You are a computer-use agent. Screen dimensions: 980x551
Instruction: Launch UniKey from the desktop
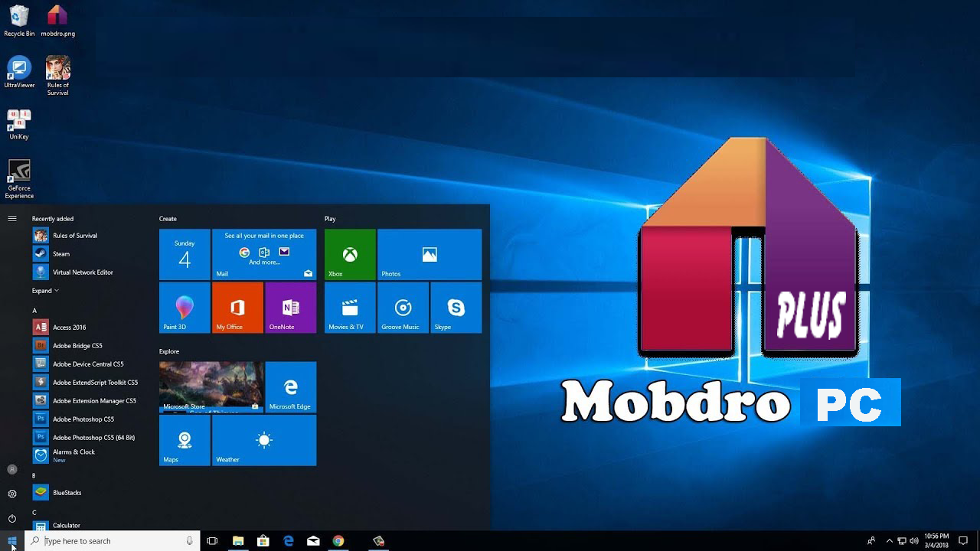tap(19, 125)
